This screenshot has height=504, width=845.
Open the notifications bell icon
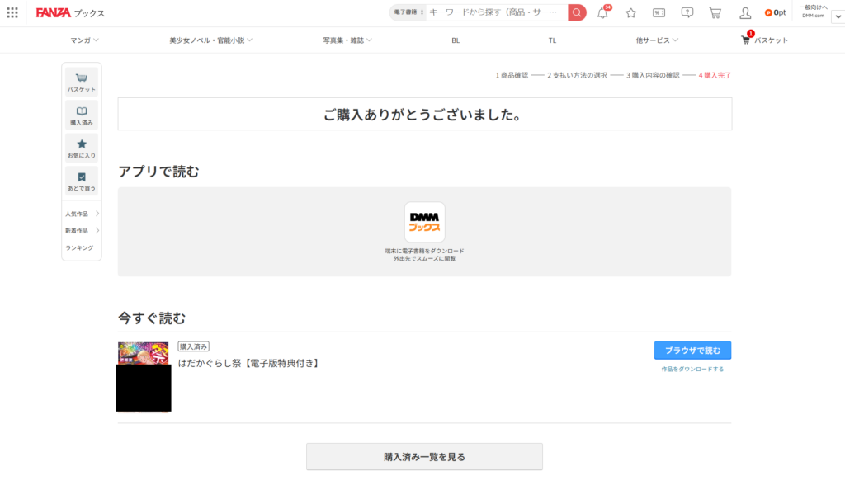[602, 13]
